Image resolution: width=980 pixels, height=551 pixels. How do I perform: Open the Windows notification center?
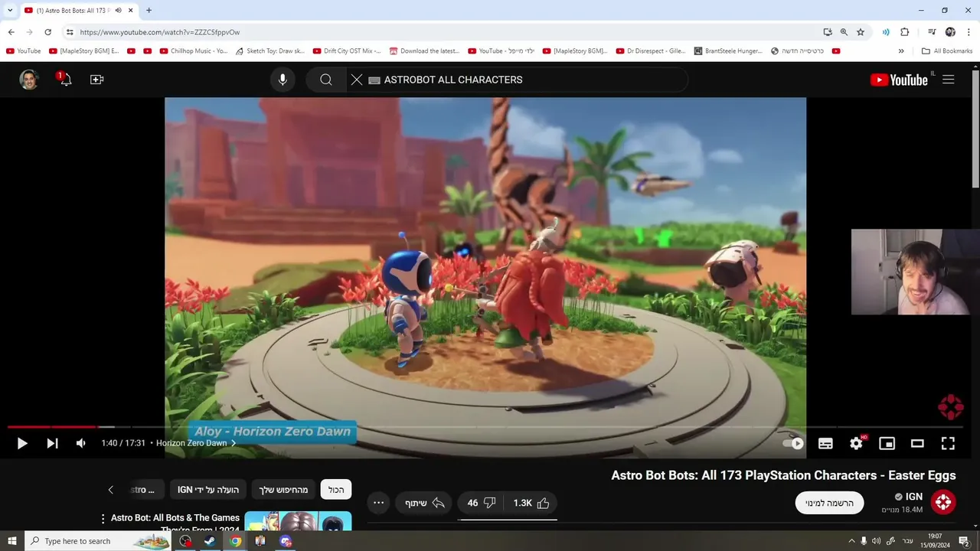click(x=965, y=541)
